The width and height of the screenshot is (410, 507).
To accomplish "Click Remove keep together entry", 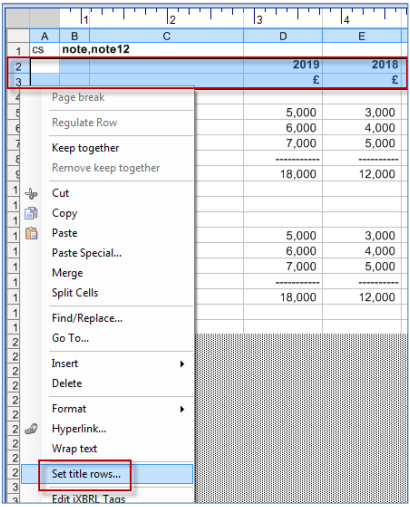I will [x=106, y=168].
